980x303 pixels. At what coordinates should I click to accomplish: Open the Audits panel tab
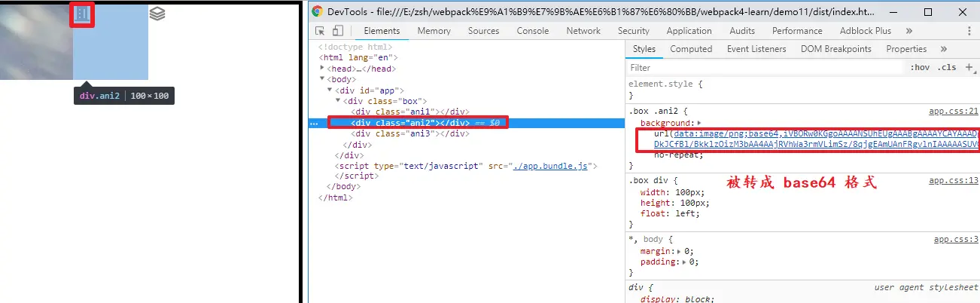point(742,31)
